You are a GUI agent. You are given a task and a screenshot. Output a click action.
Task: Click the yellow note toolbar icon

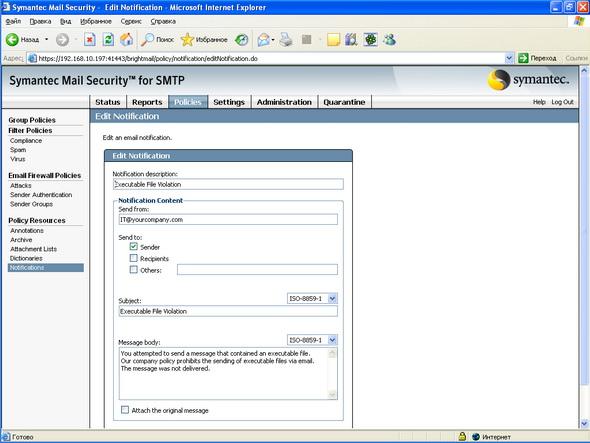coord(333,40)
